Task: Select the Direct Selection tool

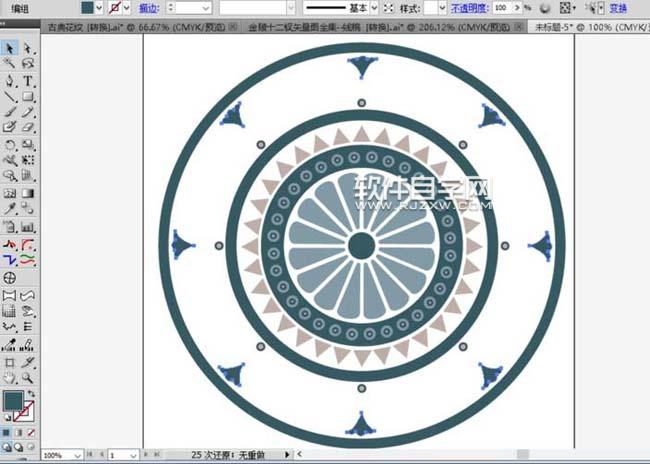Action: tap(28, 48)
